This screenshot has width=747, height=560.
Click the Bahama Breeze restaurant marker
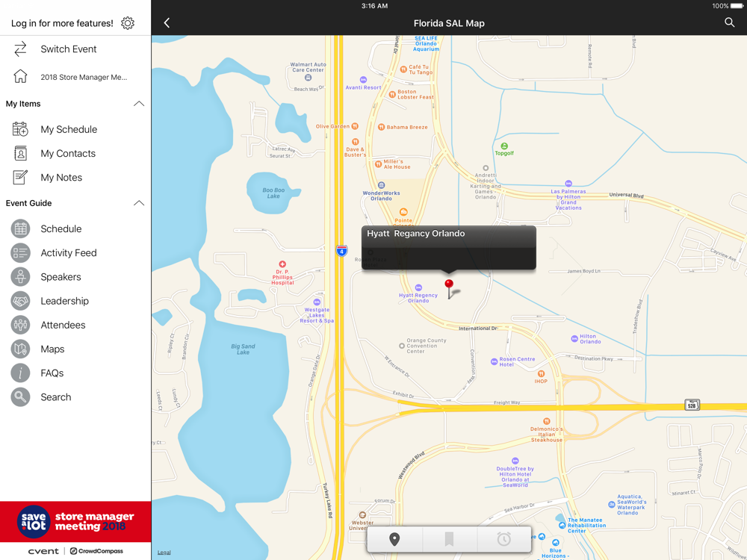[x=381, y=127]
